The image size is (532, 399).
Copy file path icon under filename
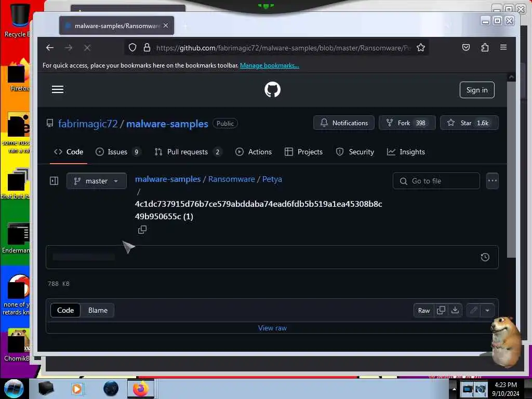tap(142, 230)
